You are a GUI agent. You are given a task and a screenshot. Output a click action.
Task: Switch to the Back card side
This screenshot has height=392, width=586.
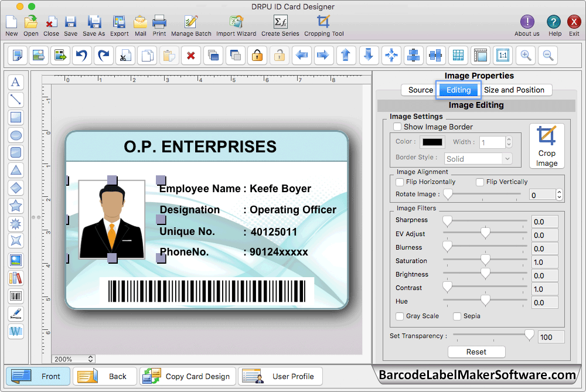coord(105,376)
